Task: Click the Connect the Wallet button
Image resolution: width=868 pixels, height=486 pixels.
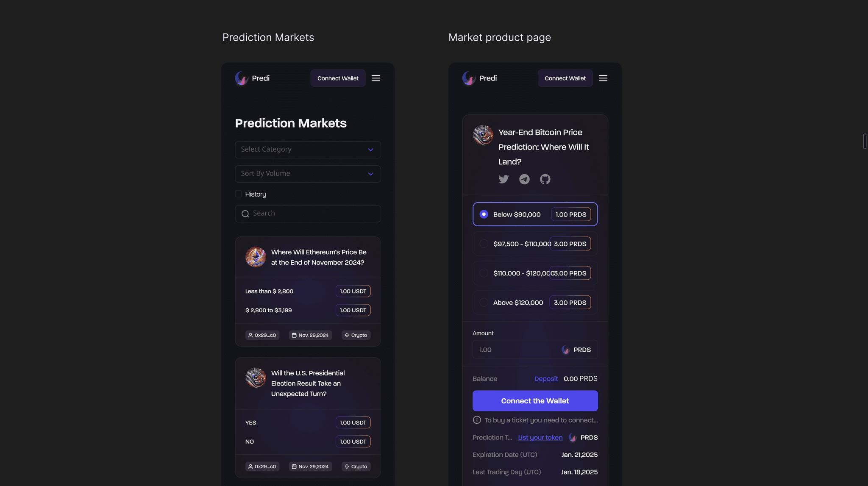Action: [x=535, y=401]
